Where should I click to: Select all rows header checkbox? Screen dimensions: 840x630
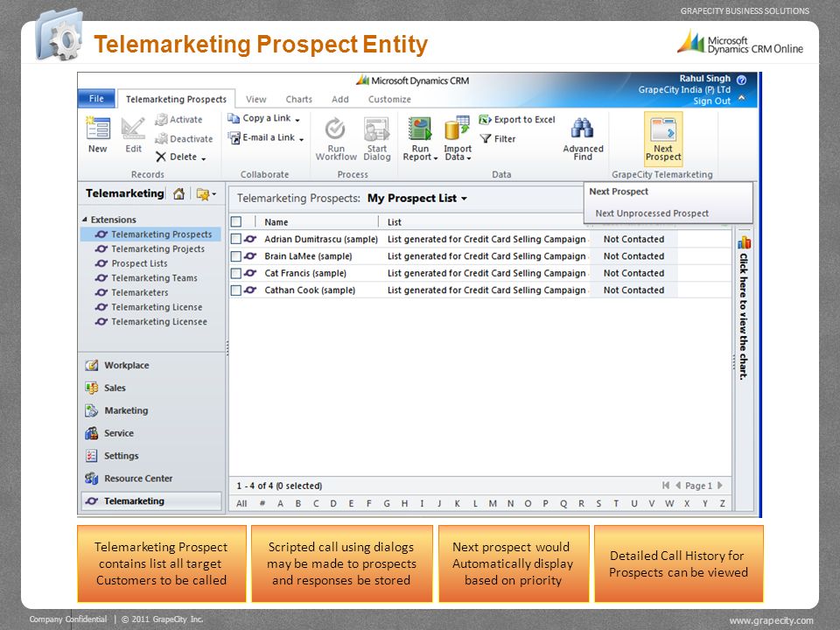(x=236, y=221)
